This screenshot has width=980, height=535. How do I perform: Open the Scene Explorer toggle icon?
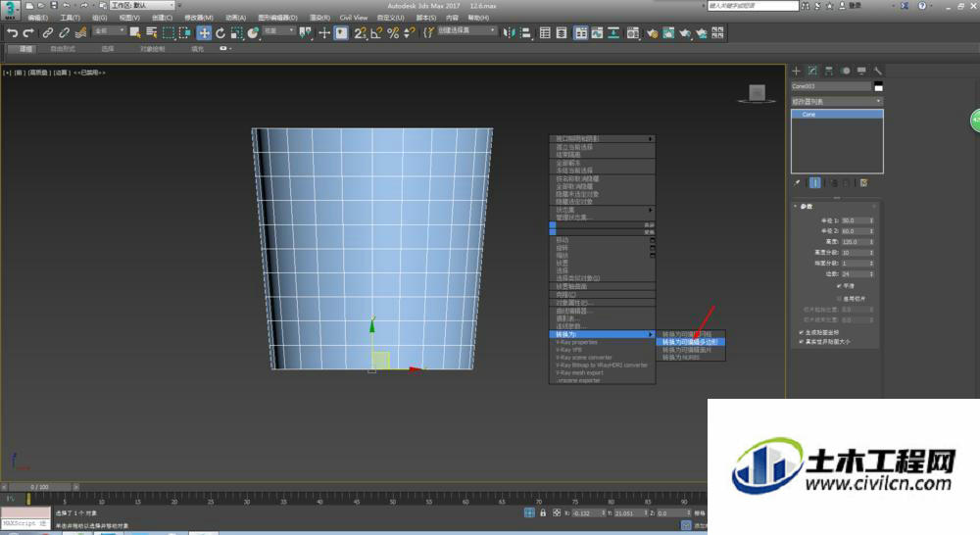tap(545, 33)
